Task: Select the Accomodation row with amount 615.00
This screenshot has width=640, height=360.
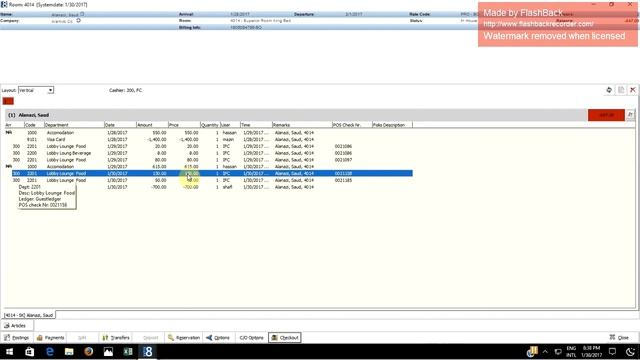Action: (208, 167)
